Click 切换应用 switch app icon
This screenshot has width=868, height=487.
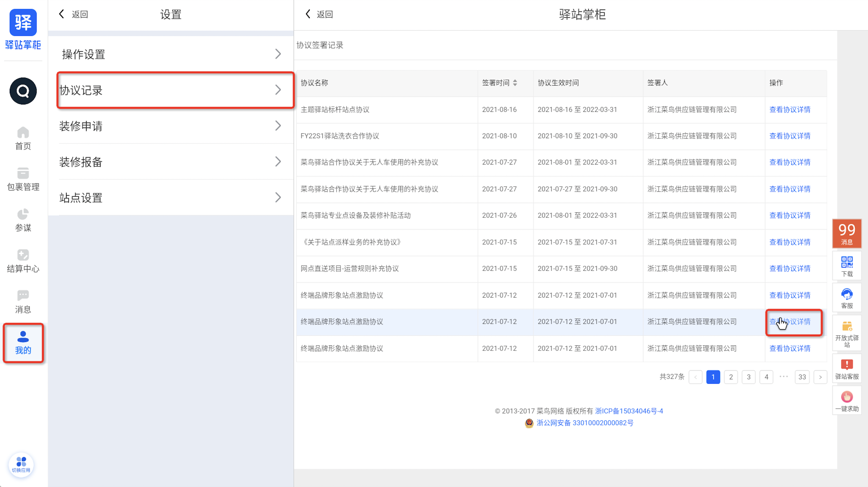click(21, 465)
